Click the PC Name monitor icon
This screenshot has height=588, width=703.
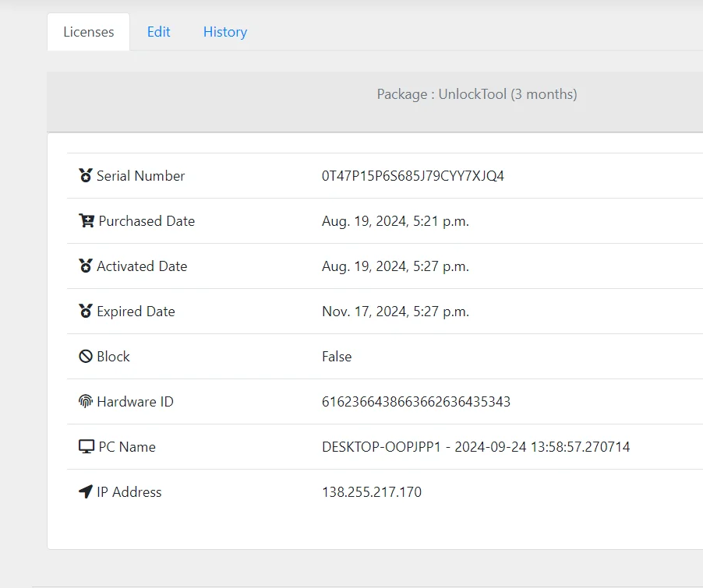87,446
